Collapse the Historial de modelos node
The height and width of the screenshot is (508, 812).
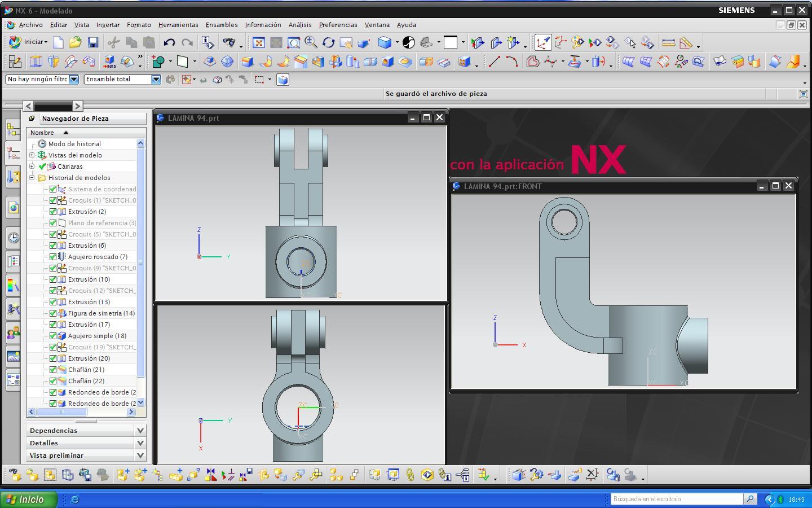point(32,178)
